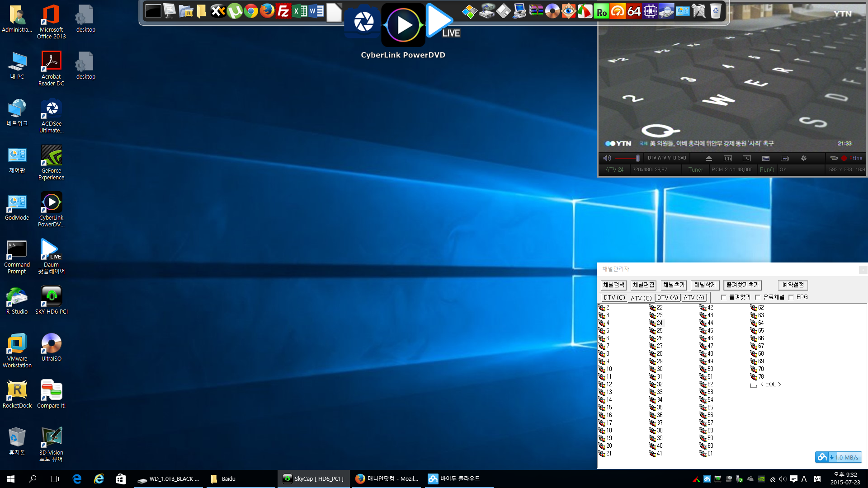Click the DTV ATV VID SVD source selector
868x488 pixels.
coord(667,158)
